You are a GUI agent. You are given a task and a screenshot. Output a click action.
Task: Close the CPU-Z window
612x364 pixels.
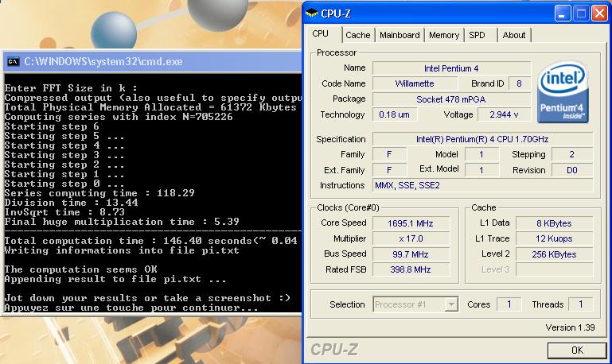(x=599, y=14)
